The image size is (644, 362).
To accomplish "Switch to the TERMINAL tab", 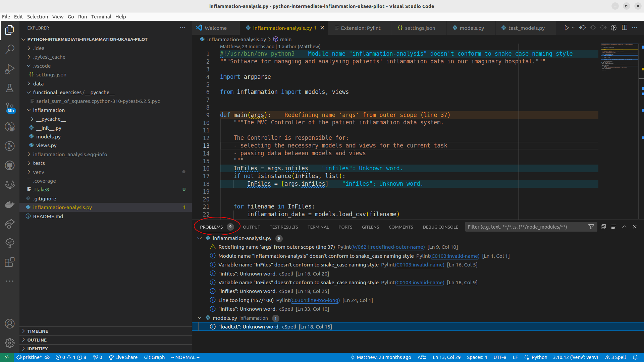I will point(318,227).
